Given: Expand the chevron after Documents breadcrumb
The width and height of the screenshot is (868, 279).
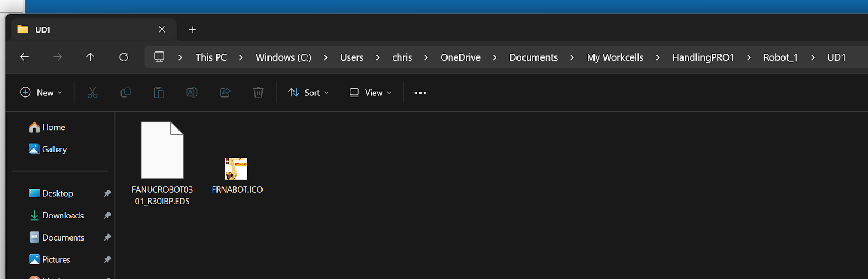Looking at the screenshot, I should point(572,57).
